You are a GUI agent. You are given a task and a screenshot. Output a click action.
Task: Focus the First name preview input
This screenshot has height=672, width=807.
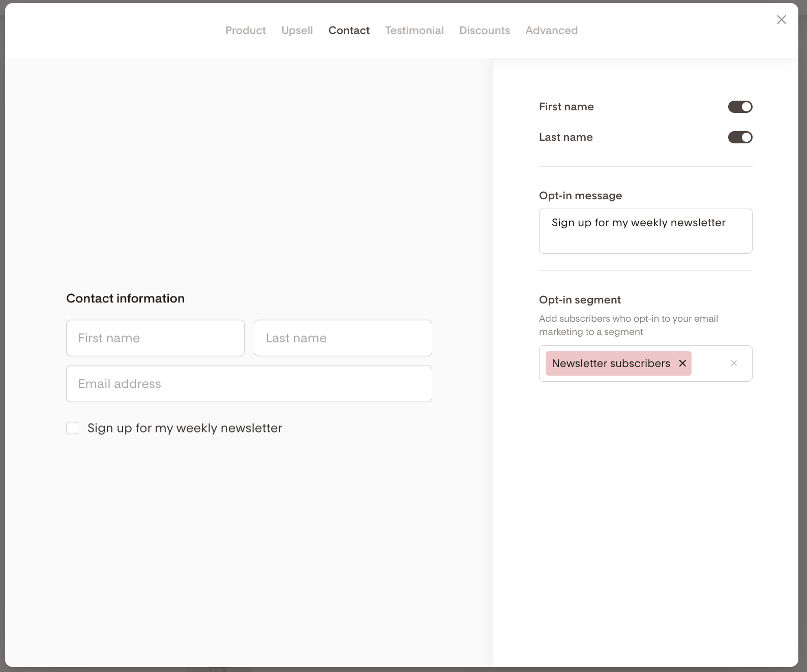(155, 338)
